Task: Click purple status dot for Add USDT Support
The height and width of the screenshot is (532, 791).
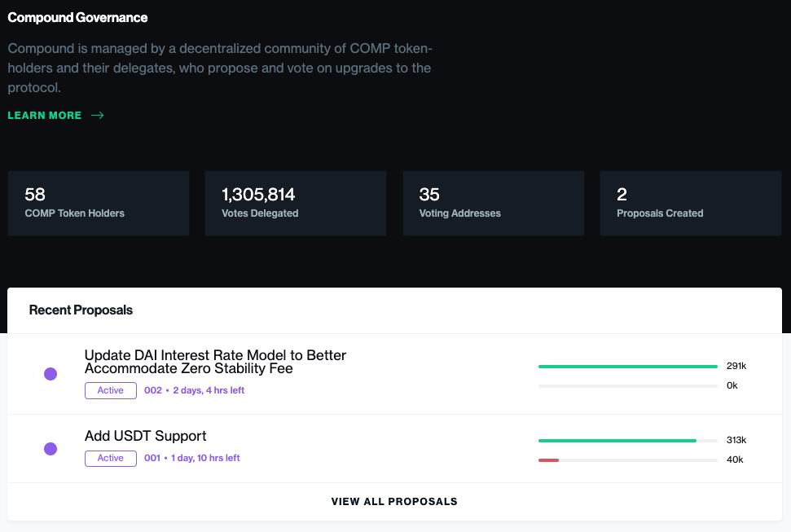Action: [x=51, y=449]
